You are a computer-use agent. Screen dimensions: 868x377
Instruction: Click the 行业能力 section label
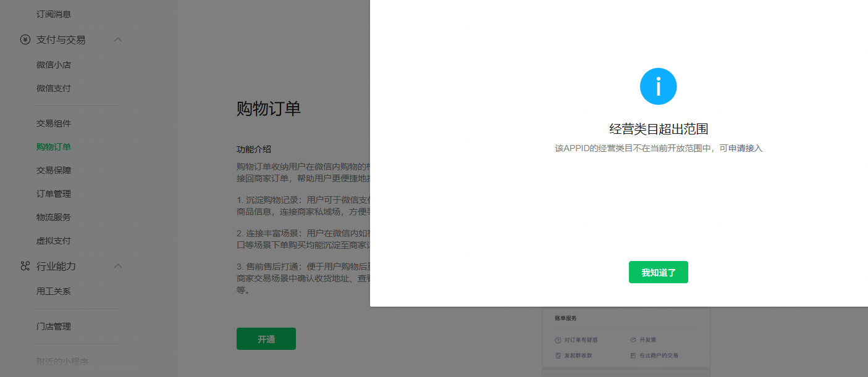click(56, 266)
